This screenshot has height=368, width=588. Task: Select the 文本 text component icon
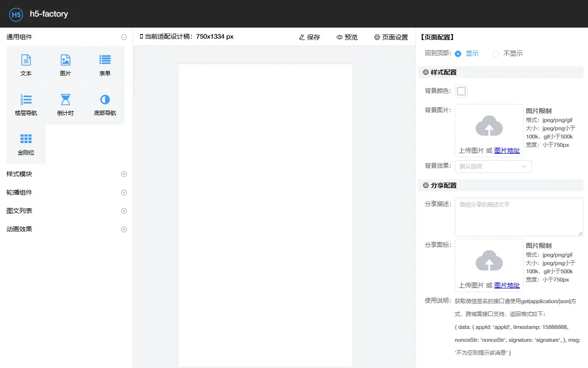coord(26,60)
